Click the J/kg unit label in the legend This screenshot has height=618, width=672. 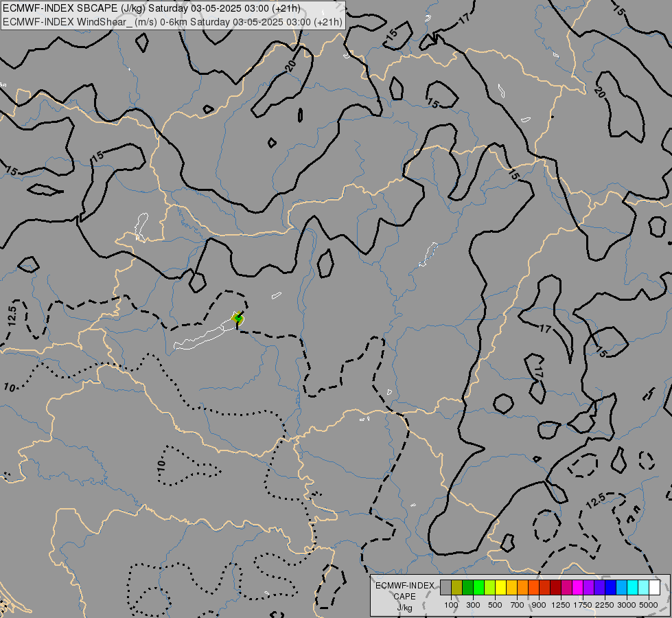[x=404, y=608]
